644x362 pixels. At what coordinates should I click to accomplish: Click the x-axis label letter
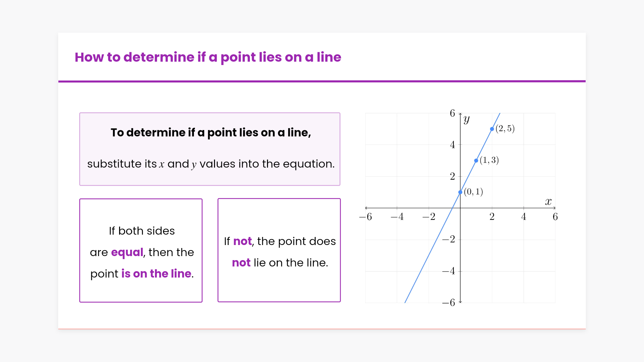coord(548,201)
